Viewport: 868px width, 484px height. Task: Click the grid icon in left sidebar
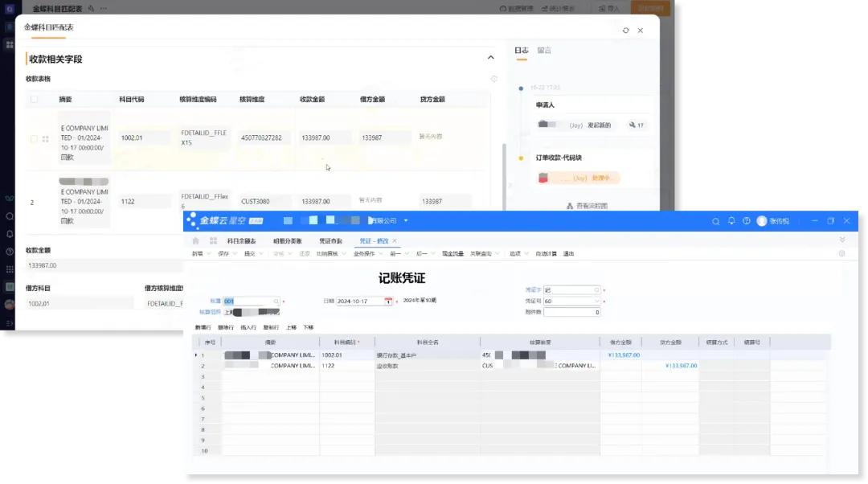coord(10,45)
